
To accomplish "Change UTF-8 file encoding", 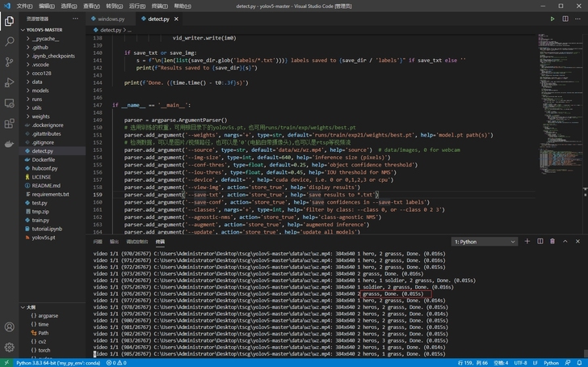I will coord(520,363).
